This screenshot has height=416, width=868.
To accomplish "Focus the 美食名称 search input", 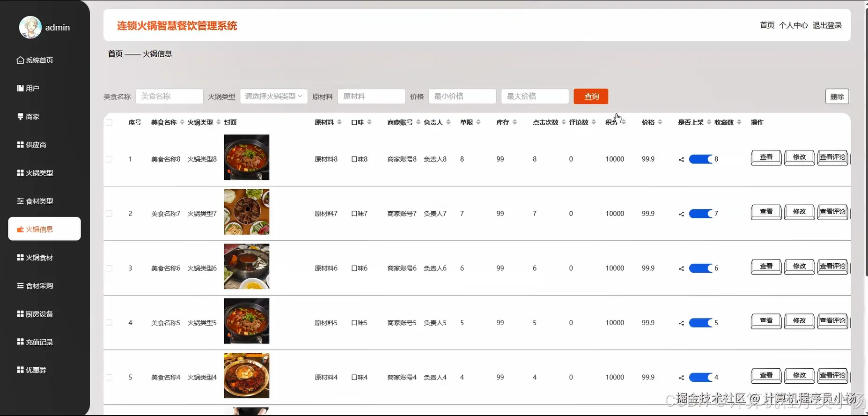I will coord(169,96).
